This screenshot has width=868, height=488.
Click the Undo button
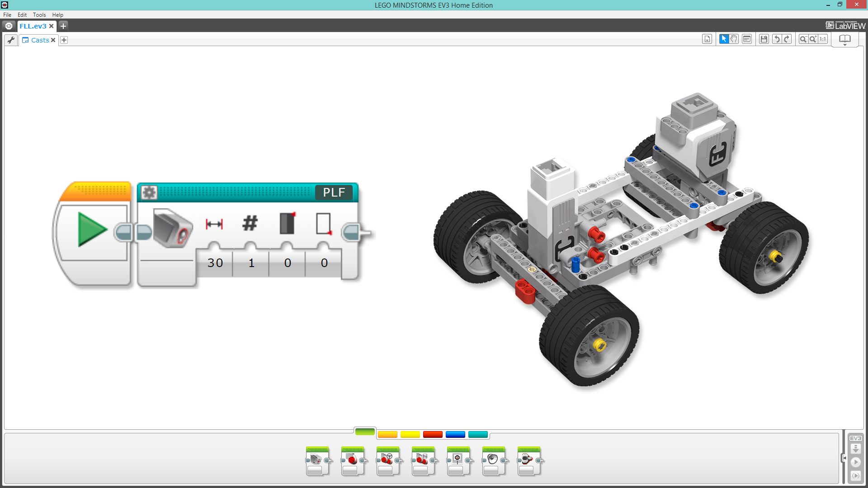tap(777, 39)
